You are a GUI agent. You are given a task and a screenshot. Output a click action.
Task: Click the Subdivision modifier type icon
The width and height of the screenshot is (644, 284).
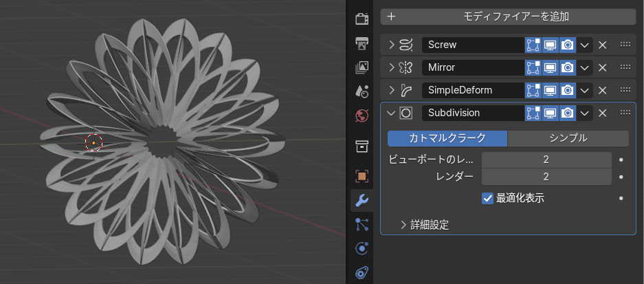pyautogui.click(x=406, y=113)
